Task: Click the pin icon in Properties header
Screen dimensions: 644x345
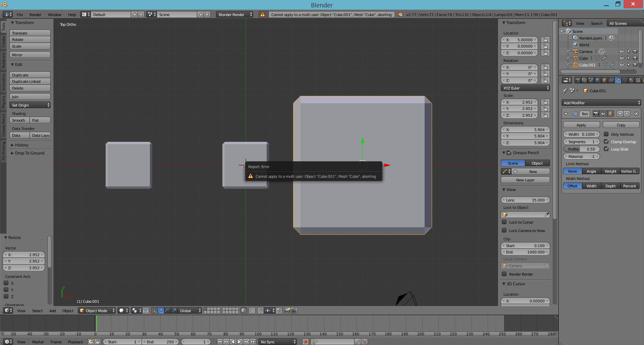Action: point(565,91)
